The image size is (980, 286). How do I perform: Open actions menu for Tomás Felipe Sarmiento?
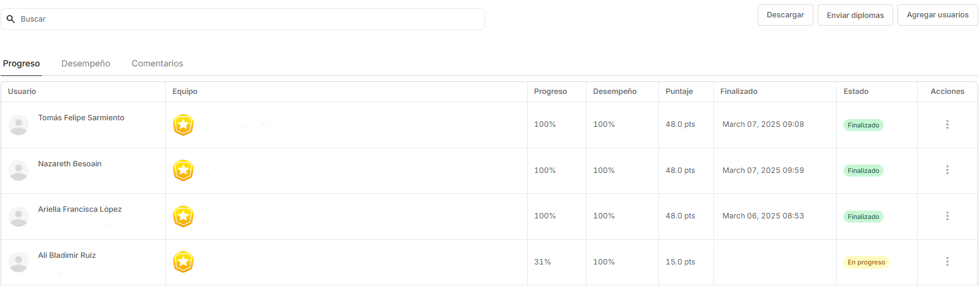point(947,124)
